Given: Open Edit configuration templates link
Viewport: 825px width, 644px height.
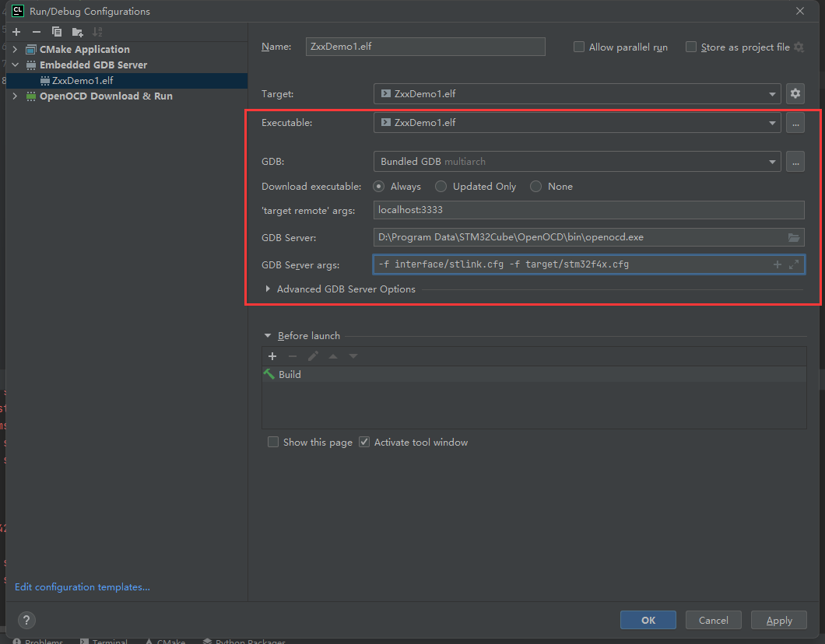Looking at the screenshot, I should point(82,586).
